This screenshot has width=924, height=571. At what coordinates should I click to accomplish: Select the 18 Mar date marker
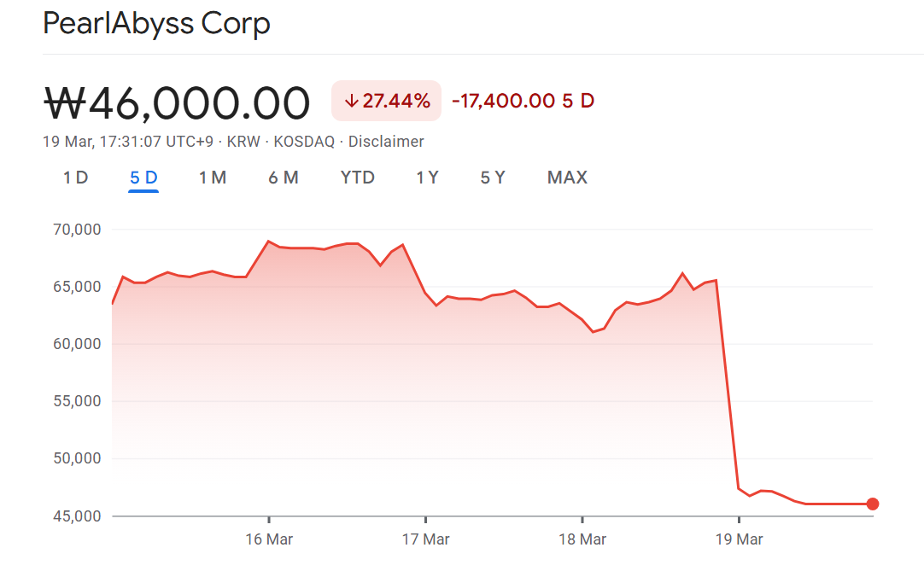click(582, 539)
